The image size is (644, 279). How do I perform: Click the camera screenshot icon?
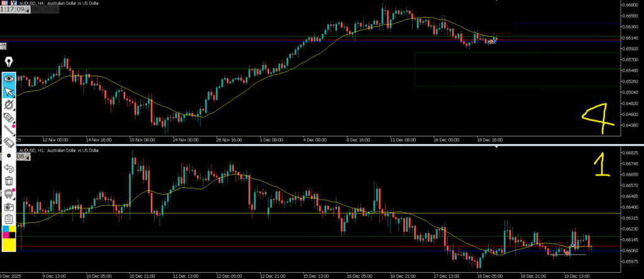pyautogui.click(x=9, y=206)
